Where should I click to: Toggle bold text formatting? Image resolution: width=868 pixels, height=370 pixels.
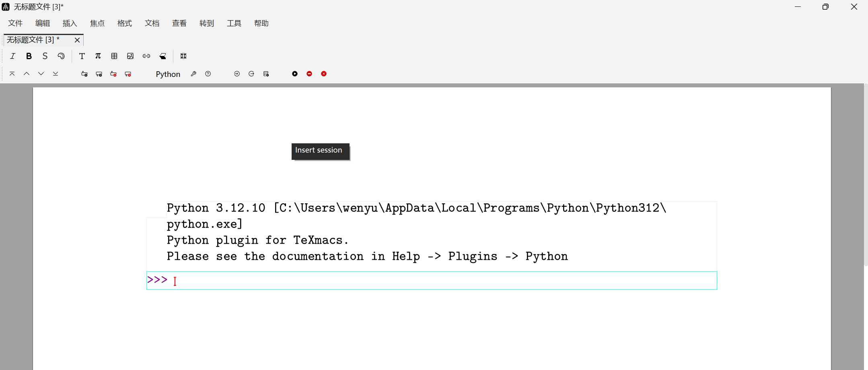29,56
